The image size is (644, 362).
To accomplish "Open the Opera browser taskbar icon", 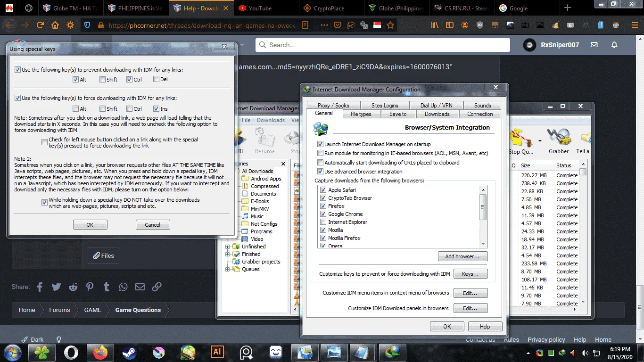I will [71, 352].
